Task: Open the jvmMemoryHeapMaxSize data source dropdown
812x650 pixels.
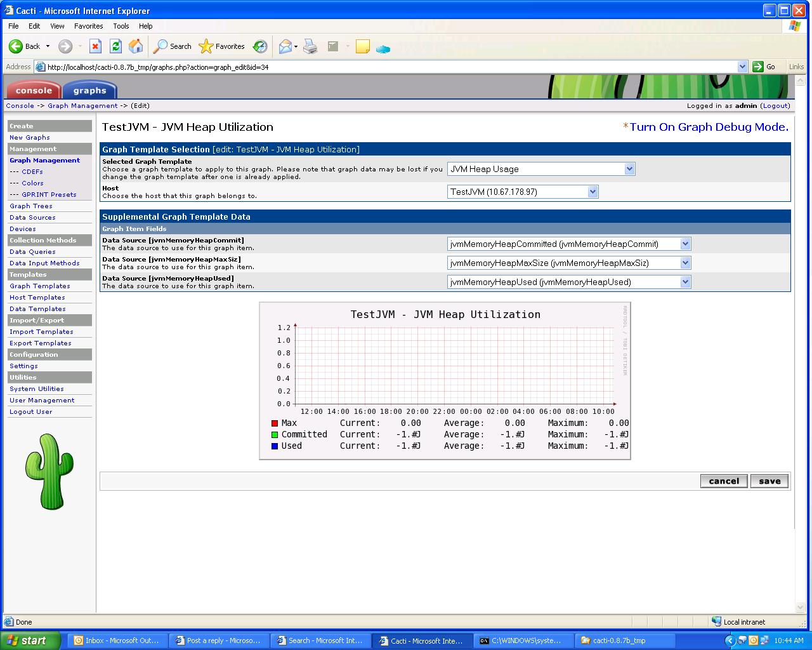Action: pos(569,263)
